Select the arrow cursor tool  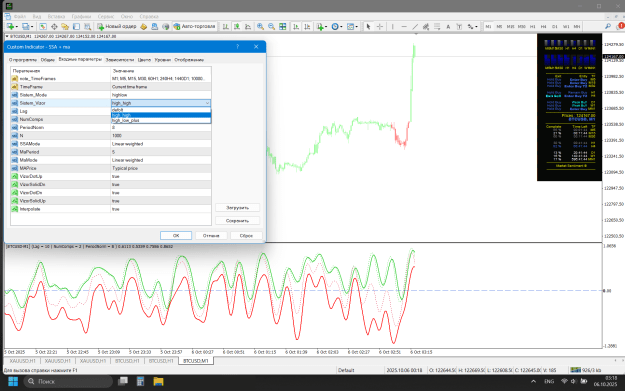[x=368, y=26]
